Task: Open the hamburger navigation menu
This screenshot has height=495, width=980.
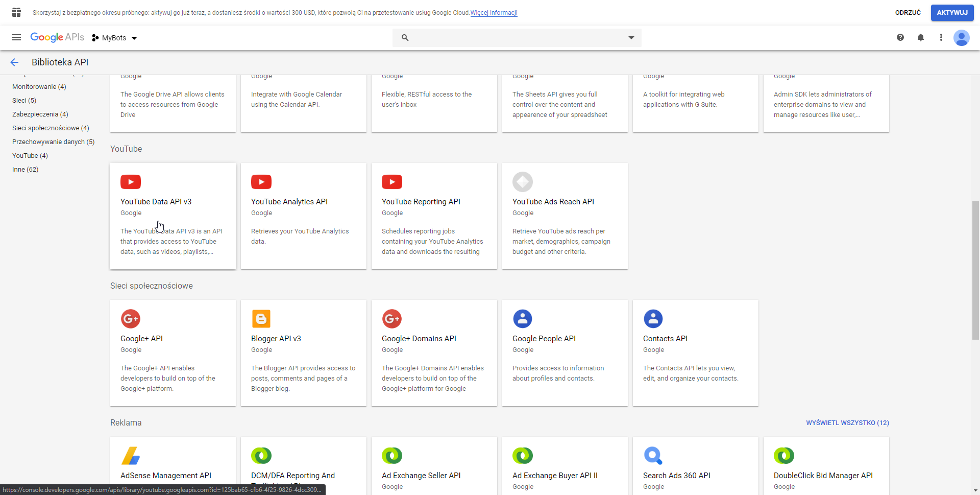Action: [x=16, y=37]
